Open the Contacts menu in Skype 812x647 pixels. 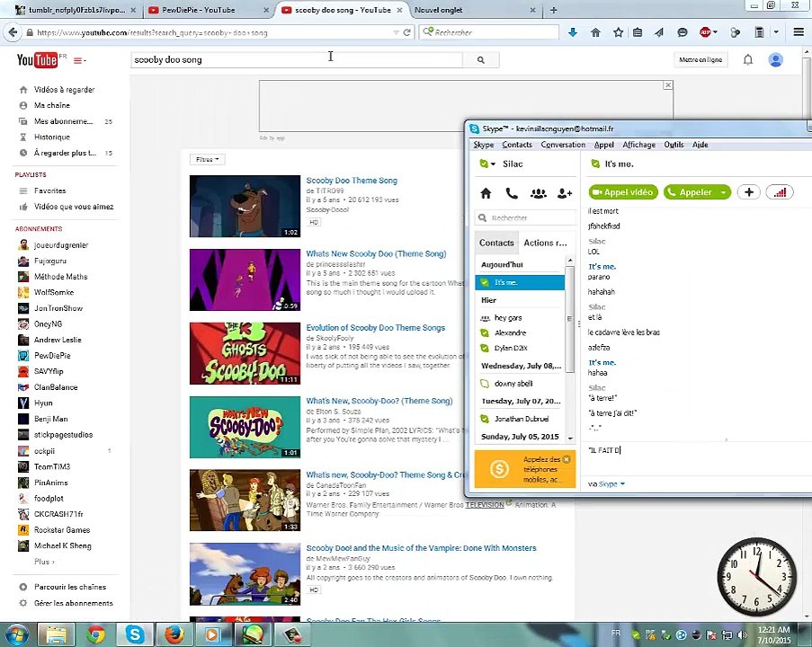pos(517,145)
